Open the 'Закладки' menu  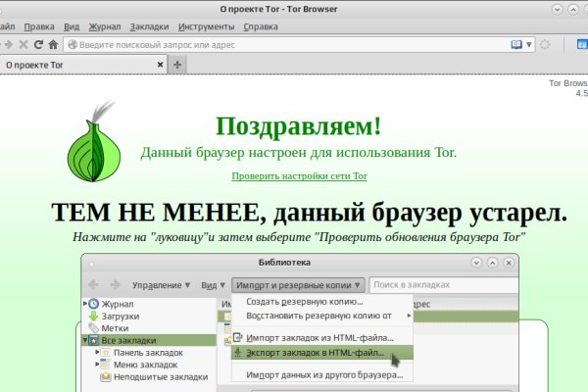coord(144,24)
